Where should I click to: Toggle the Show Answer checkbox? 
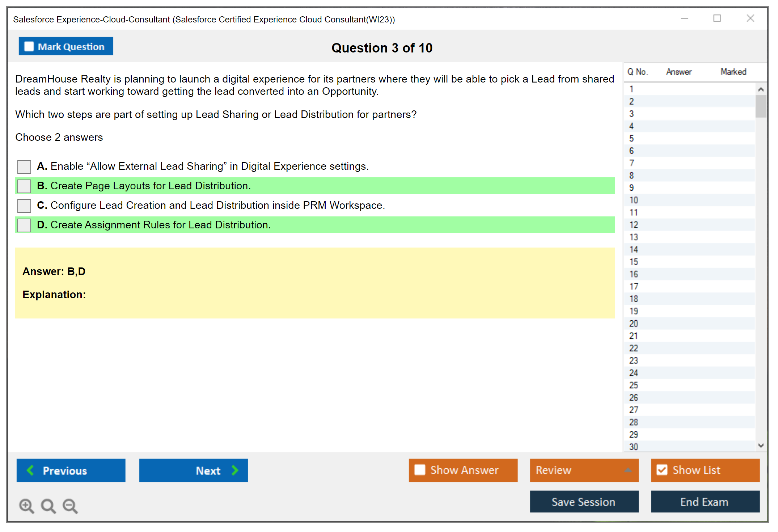420,470
